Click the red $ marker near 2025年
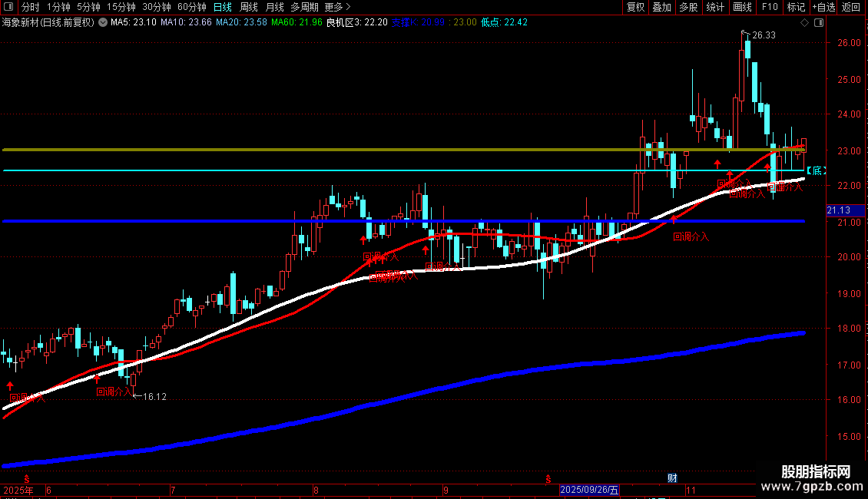This screenshot has height=499, width=868. point(27,479)
